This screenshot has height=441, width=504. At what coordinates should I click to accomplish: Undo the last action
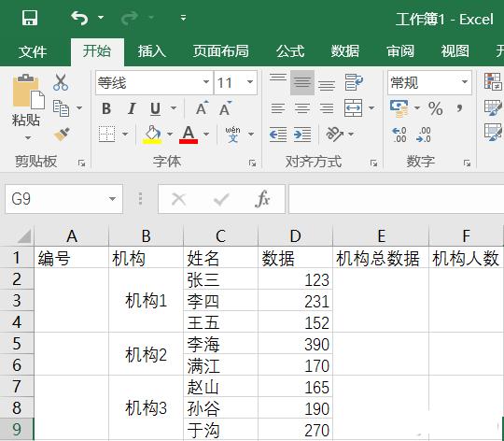pos(79,18)
